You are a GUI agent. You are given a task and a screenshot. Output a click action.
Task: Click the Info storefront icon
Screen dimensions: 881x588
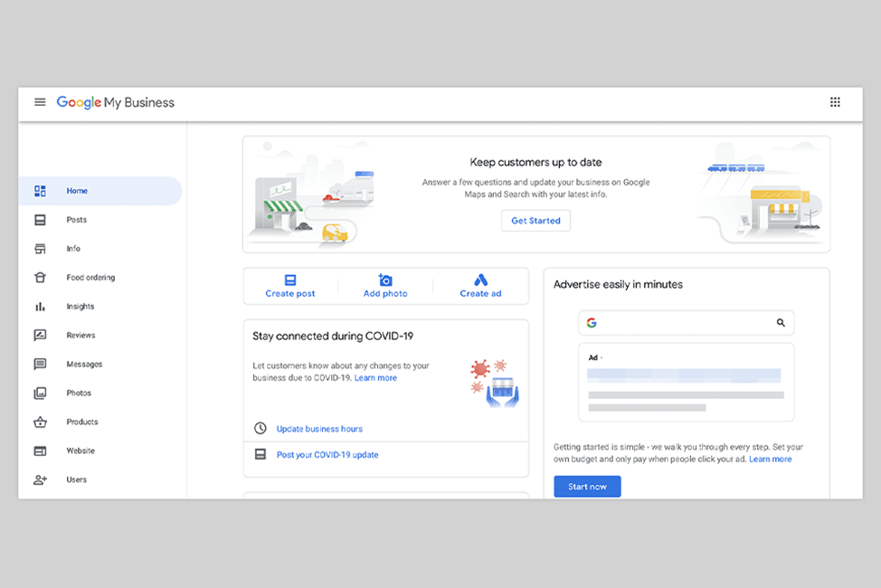tap(40, 249)
